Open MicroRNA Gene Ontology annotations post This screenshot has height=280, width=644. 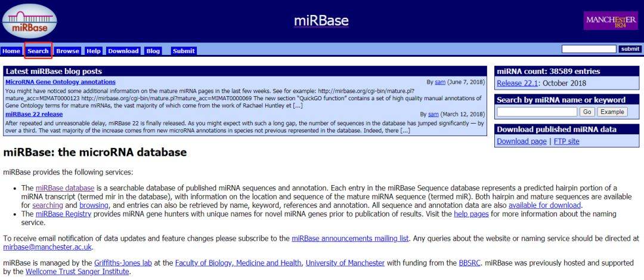[x=60, y=82]
